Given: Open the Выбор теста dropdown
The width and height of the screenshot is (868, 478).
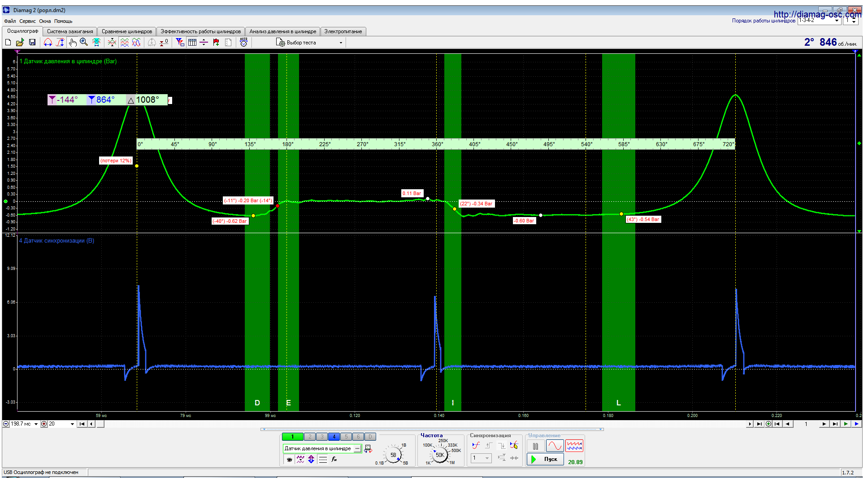Looking at the screenshot, I should pyautogui.click(x=309, y=43).
